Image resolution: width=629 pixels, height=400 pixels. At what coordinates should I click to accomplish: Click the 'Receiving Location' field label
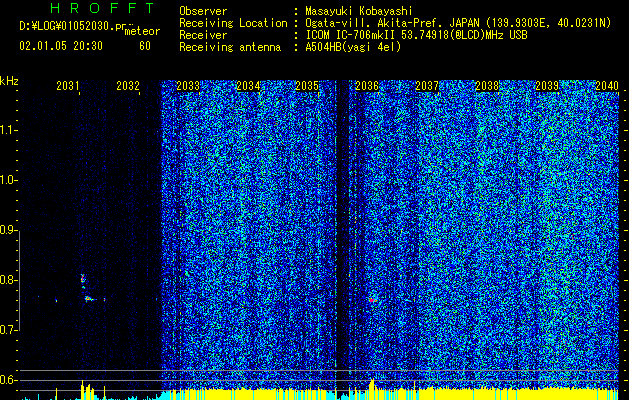(x=233, y=23)
